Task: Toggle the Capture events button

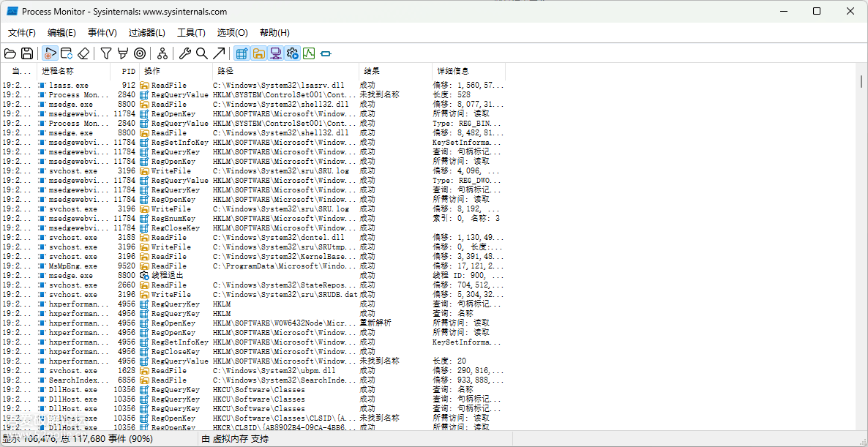Action: point(50,53)
